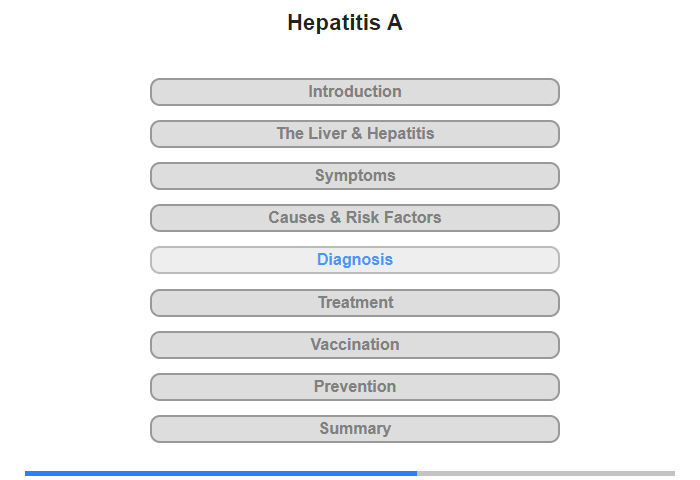Select the Prevention section button
This screenshot has height=480, width=700.
tap(354, 387)
